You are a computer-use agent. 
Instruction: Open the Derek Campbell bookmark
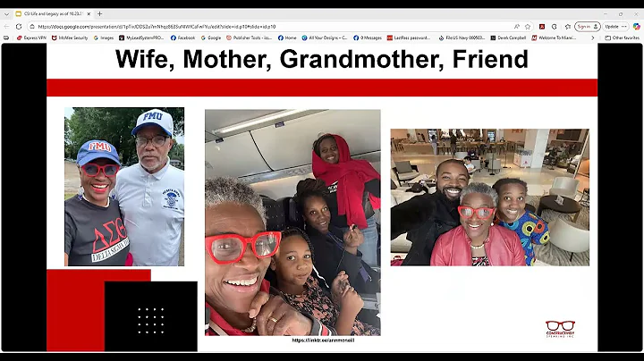click(x=508, y=38)
